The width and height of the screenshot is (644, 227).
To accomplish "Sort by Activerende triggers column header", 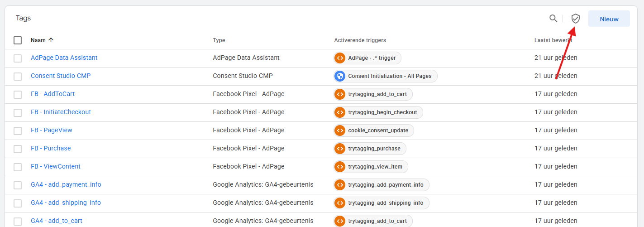I will click(x=360, y=40).
